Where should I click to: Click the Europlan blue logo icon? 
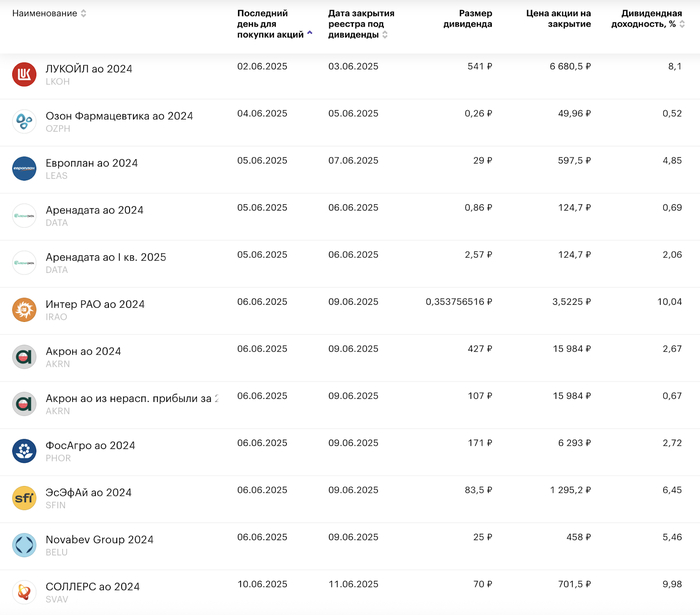click(x=24, y=169)
